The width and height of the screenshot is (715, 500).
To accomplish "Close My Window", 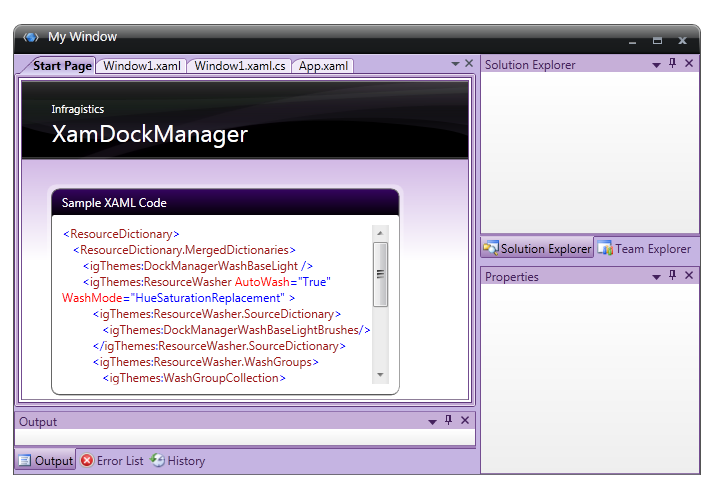I will (682, 41).
